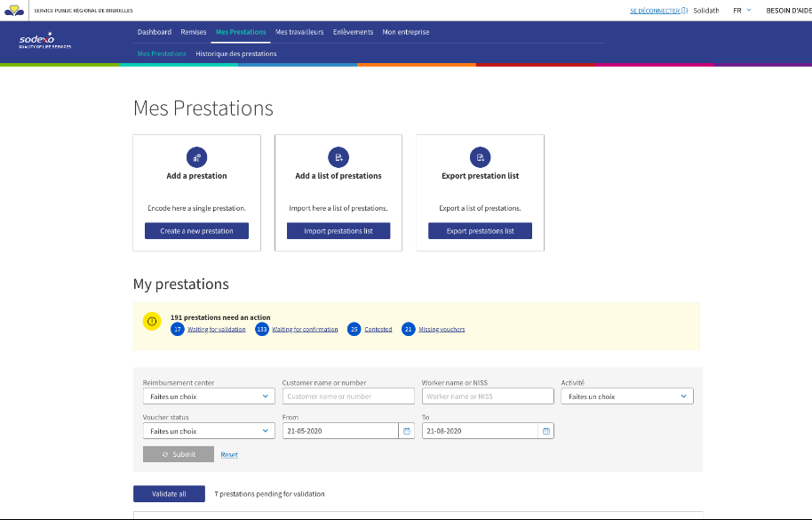Click the Solidath user name

[706, 11]
